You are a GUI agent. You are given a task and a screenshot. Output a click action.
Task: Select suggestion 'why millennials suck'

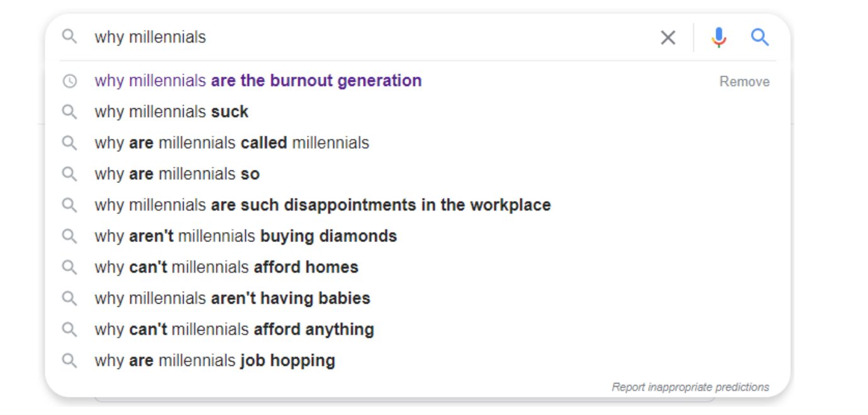pyautogui.click(x=171, y=112)
